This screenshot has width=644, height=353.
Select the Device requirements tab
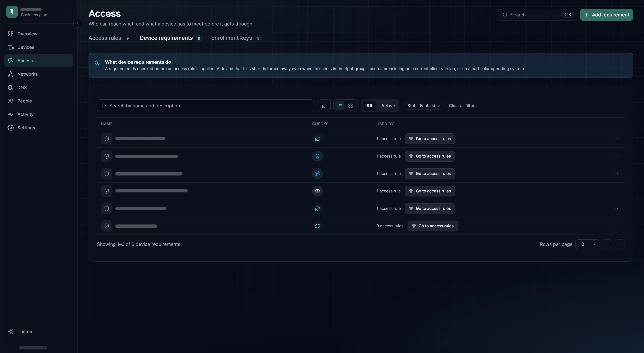coord(171,38)
